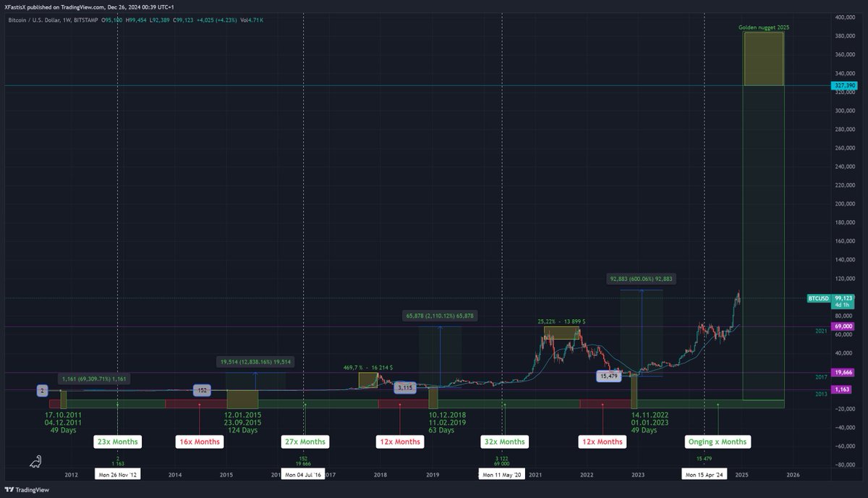Click the 19,514 (12,838.16%) measurement label
The image size is (868, 498).
255,361
